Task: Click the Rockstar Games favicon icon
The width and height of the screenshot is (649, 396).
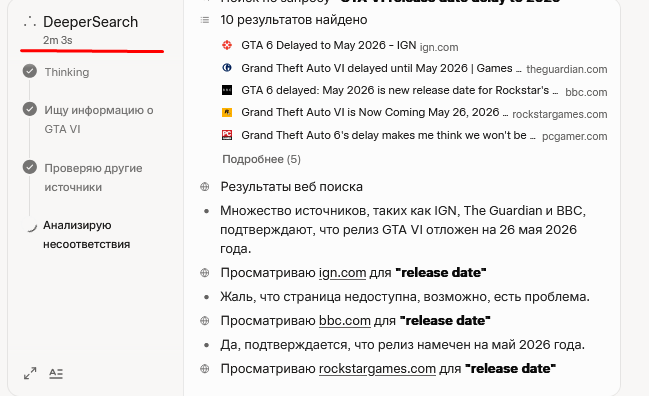Action: 227,113
